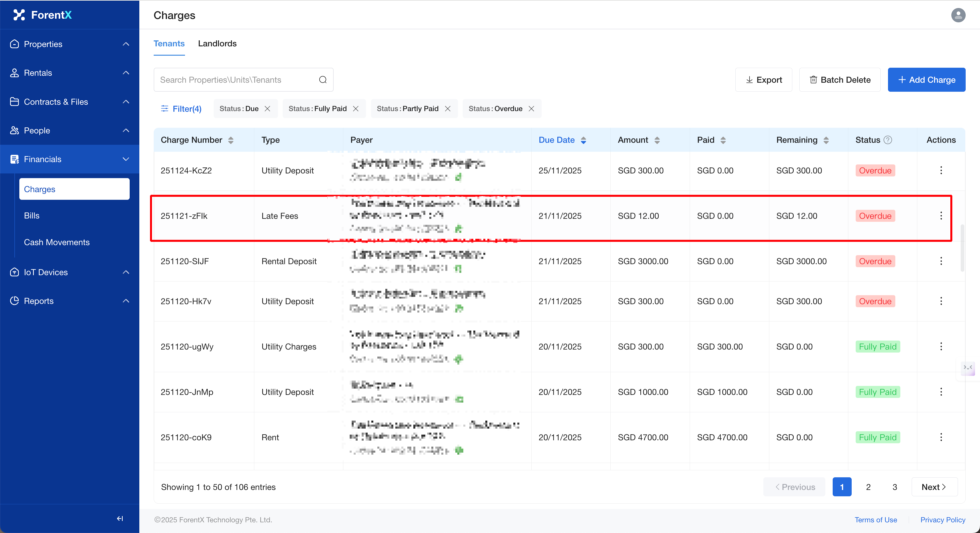This screenshot has height=533, width=980.
Task: Open actions menu for charge 251121-zFlk
Action: 941,216
